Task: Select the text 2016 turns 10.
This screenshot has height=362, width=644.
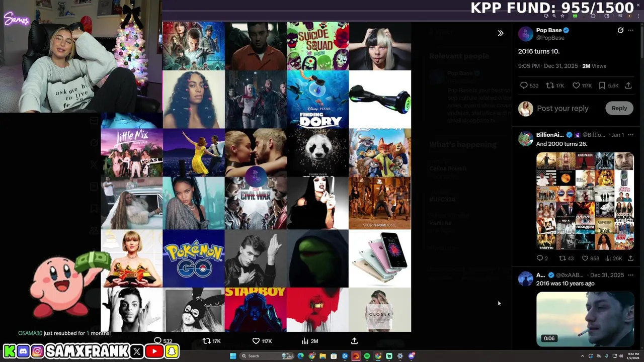Action: pos(539,51)
